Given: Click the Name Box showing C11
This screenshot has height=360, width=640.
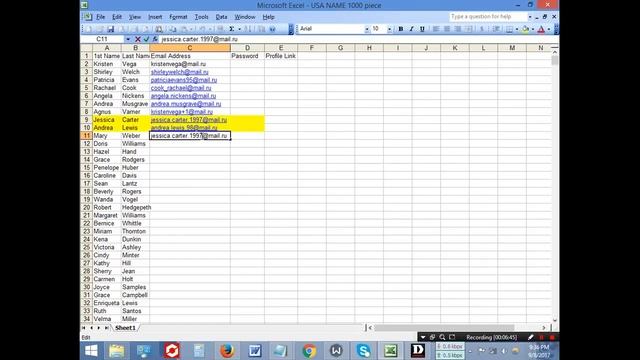Looking at the screenshot, I should pyautogui.click(x=102, y=39).
